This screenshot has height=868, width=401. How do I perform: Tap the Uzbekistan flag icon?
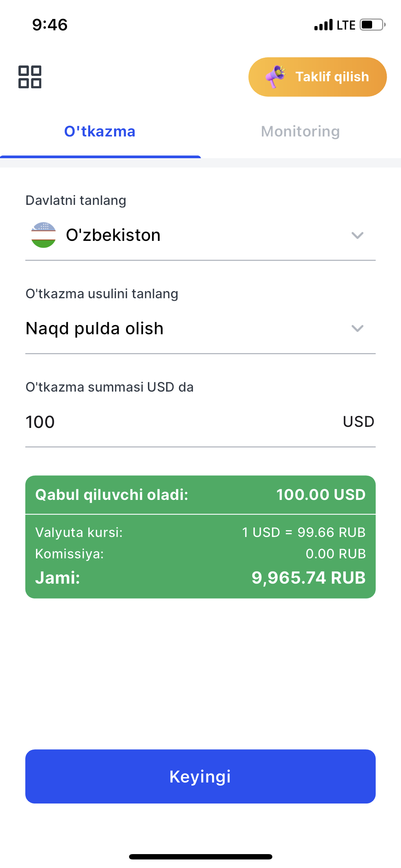pos(43,235)
